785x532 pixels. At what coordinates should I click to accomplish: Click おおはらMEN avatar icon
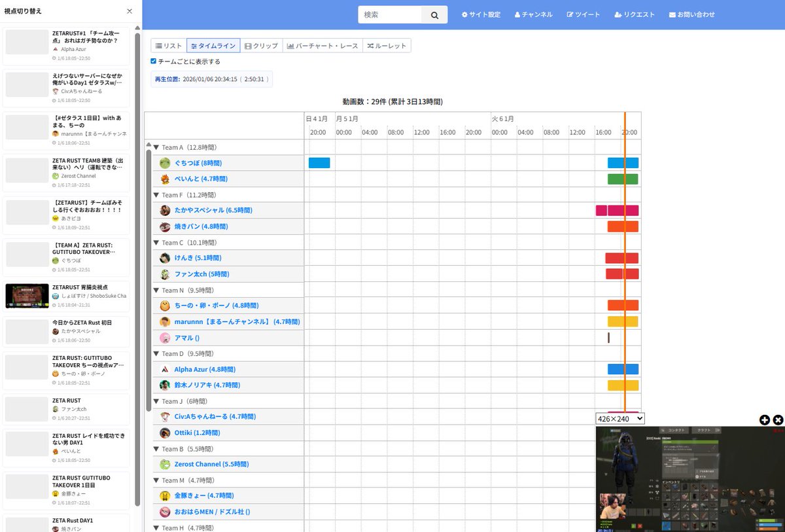165,512
